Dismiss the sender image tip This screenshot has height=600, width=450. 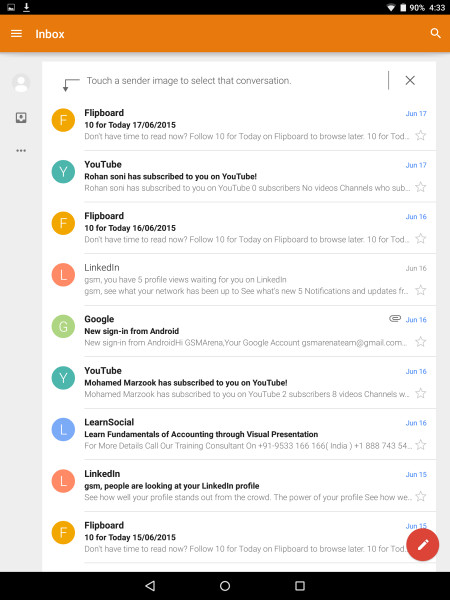pos(410,80)
